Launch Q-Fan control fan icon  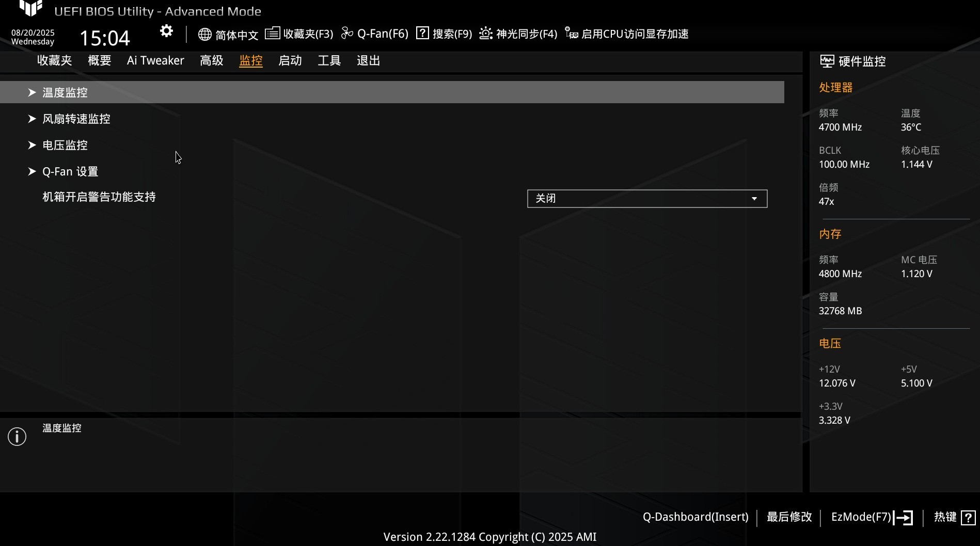pyautogui.click(x=347, y=34)
